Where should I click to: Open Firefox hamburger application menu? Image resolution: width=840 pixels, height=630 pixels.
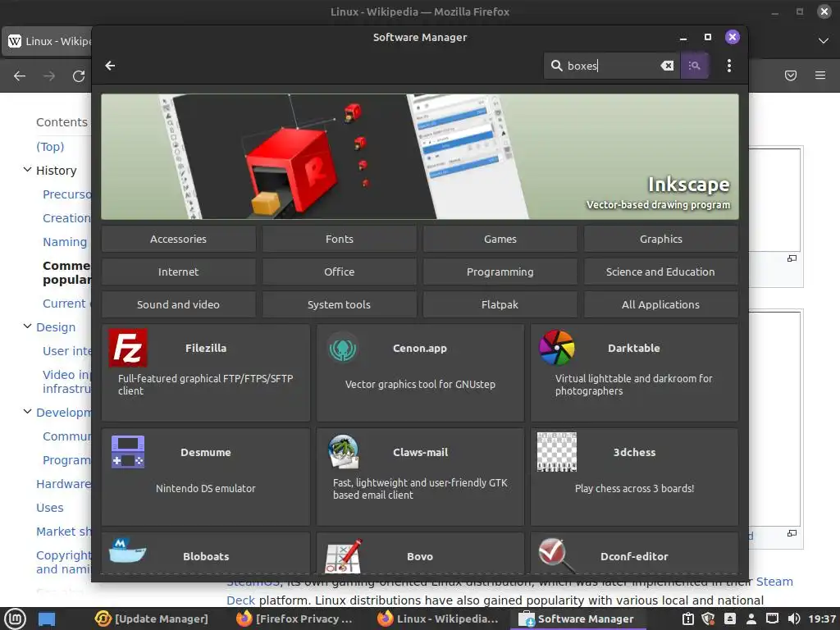pyautogui.click(x=820, y=75)
